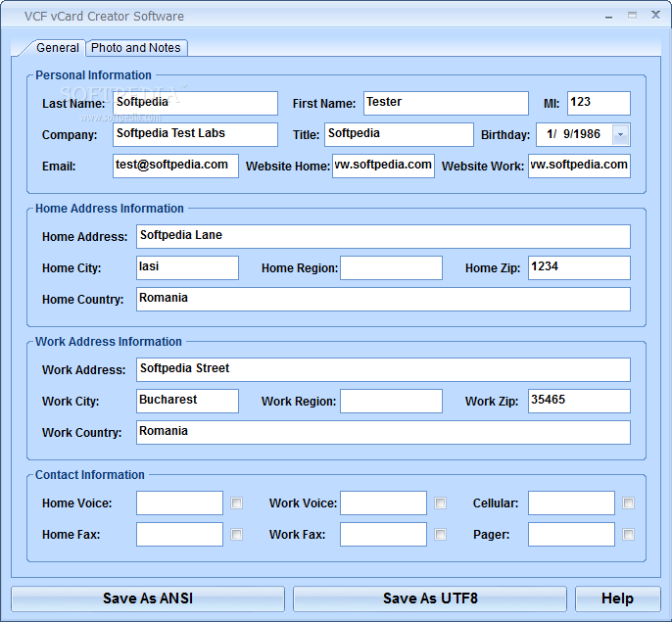
Task: Open Help
Action: (617, 598)
